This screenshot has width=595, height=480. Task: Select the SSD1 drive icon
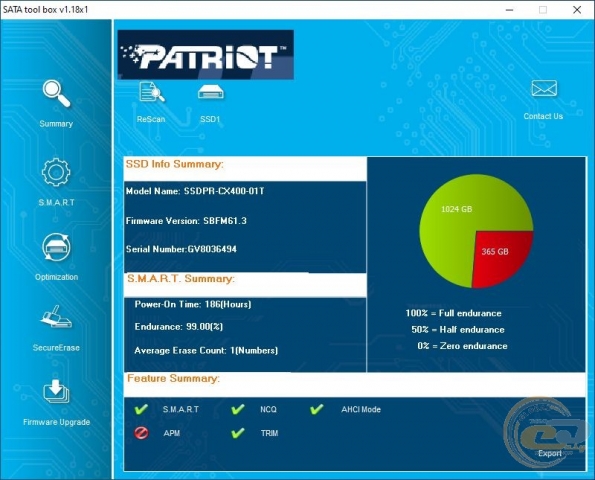(211, 92)
